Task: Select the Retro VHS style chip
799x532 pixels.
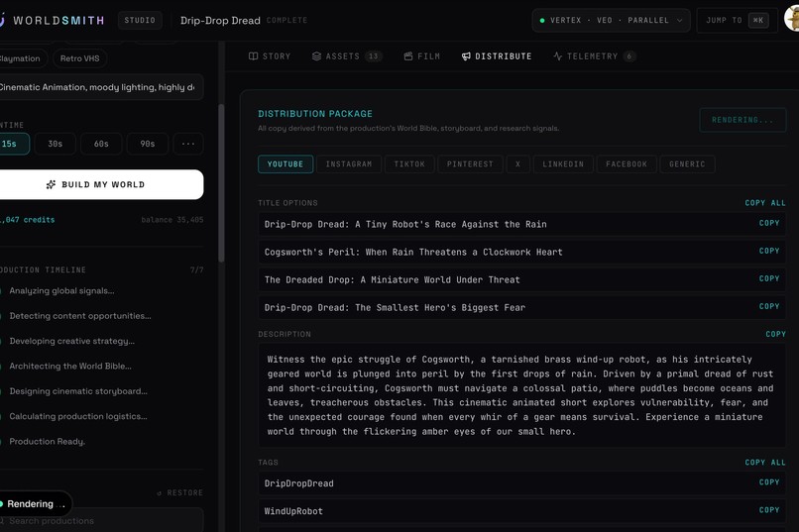Action: click(79, 58)
